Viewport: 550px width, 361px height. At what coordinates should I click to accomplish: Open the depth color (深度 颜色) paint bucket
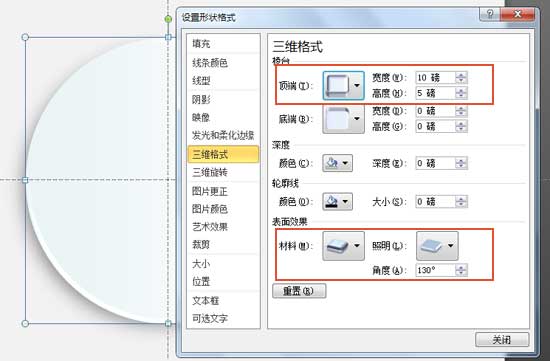[337, 163]
